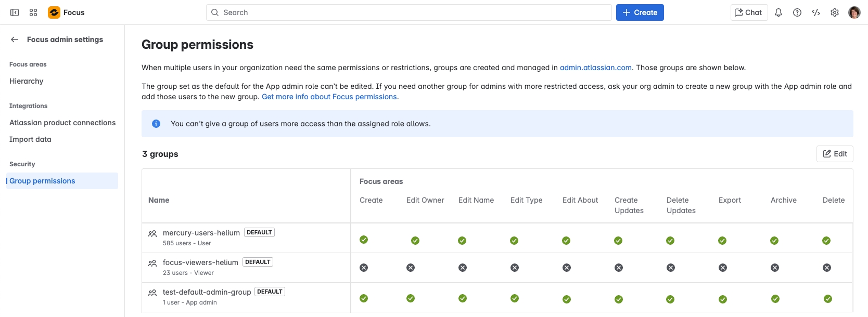Open the help question-mark icon
This screenshot has width=868, height=317.
pyautogui.click(x=797, y=12)
